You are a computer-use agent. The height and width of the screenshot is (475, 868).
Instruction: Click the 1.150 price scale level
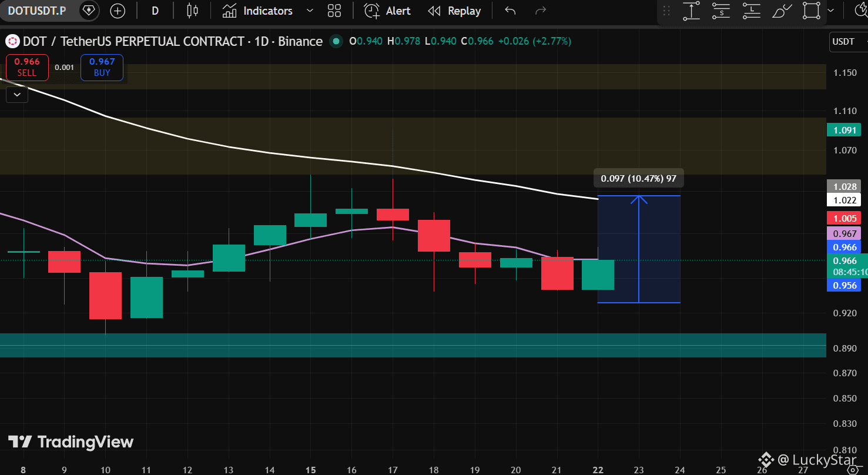tap(844, 73)
